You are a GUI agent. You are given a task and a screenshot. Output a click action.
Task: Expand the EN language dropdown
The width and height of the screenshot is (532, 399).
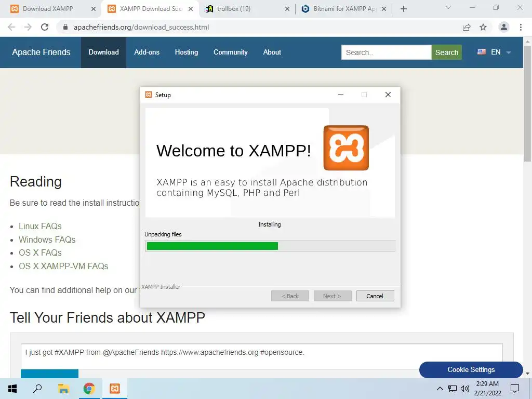pos(501,52)
